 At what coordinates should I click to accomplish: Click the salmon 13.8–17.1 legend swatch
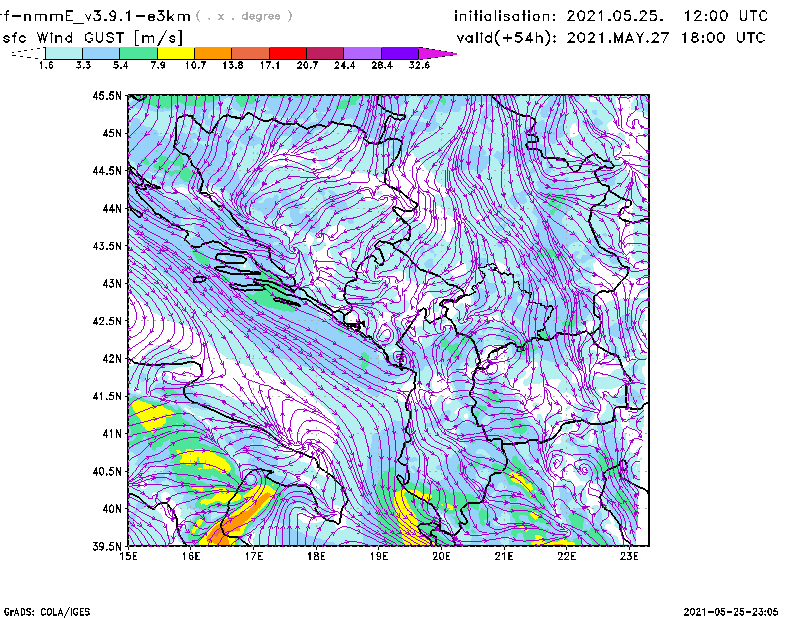click(251, 53)
